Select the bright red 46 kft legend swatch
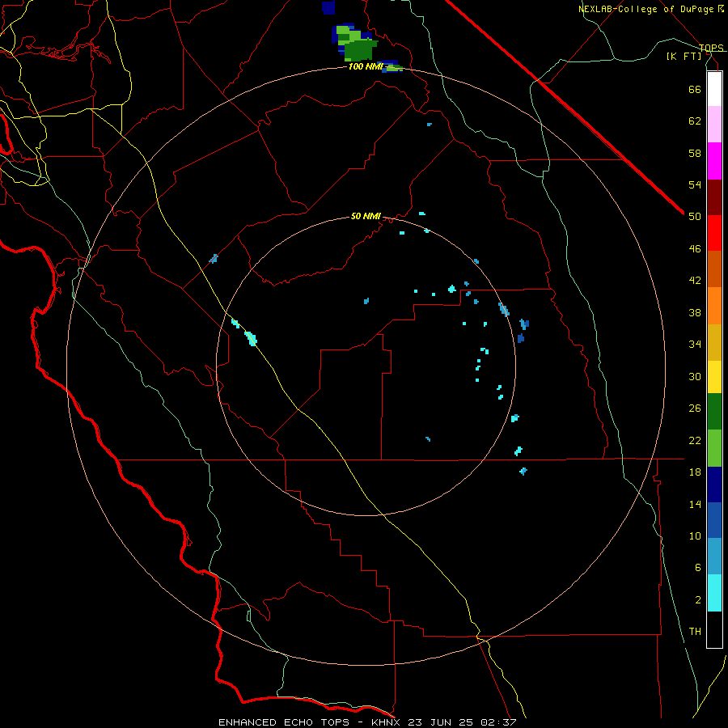Viewport: 728px width, 728px height. [714, 233]
